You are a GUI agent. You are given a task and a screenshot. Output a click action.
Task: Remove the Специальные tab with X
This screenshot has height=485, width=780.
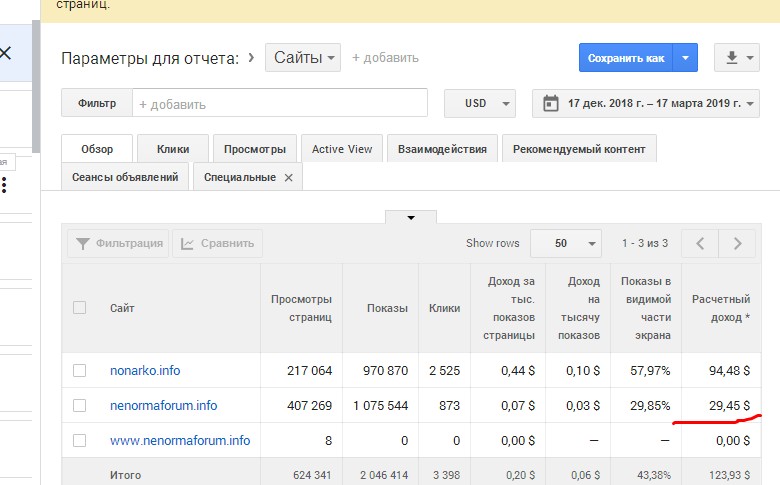click(288, 177)
